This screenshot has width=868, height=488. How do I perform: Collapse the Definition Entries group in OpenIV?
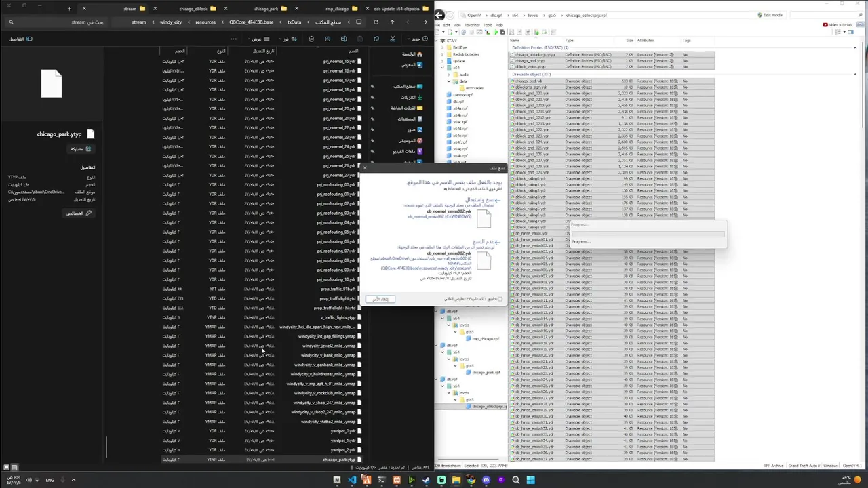(855, 48)
